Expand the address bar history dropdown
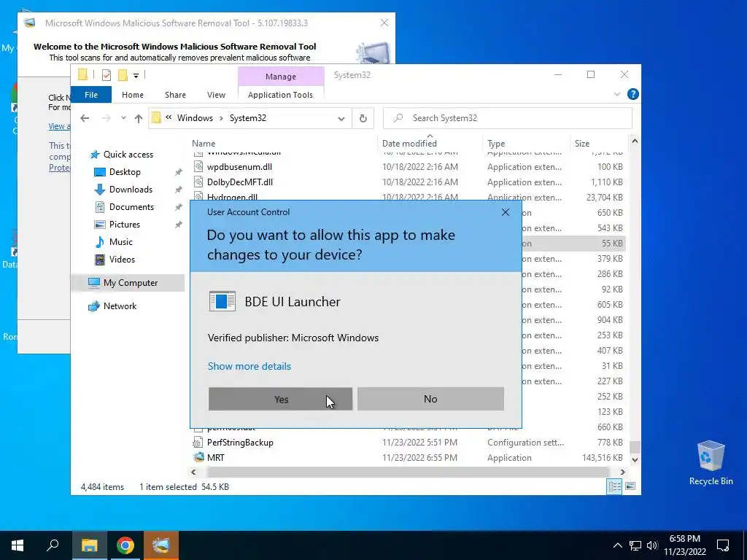 coord(341,119)
